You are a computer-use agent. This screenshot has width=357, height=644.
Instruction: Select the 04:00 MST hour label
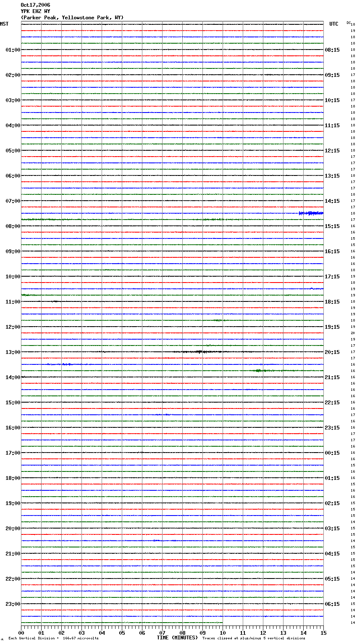coord(13,126)
